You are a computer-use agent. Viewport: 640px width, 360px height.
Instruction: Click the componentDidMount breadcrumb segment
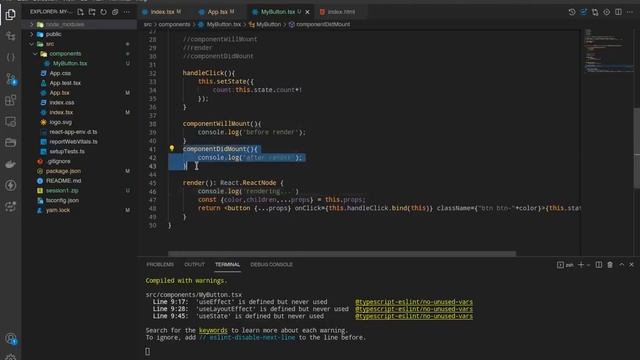(x=323, y=24)
